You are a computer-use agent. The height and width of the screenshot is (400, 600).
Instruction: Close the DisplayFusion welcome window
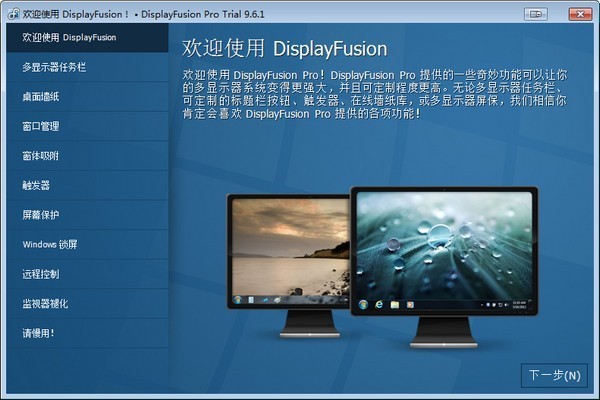[580, 14]
